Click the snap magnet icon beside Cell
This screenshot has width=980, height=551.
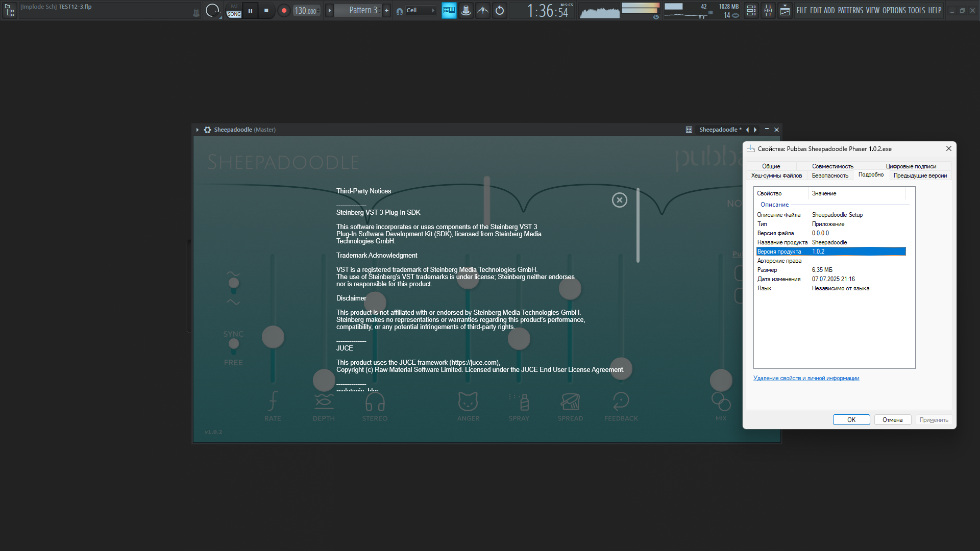[400, 11]
